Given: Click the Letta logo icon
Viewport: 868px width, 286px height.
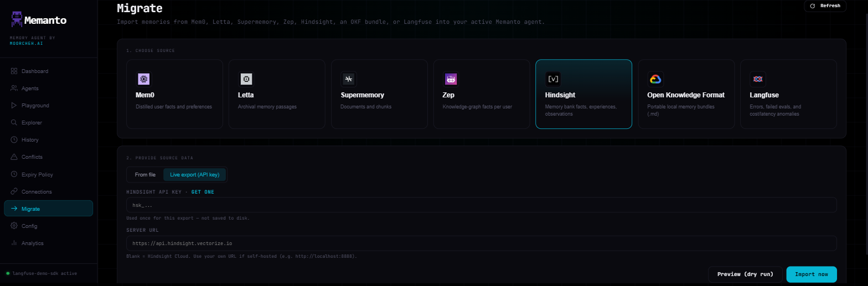Looking at the screenshot, I should point(246,79).
